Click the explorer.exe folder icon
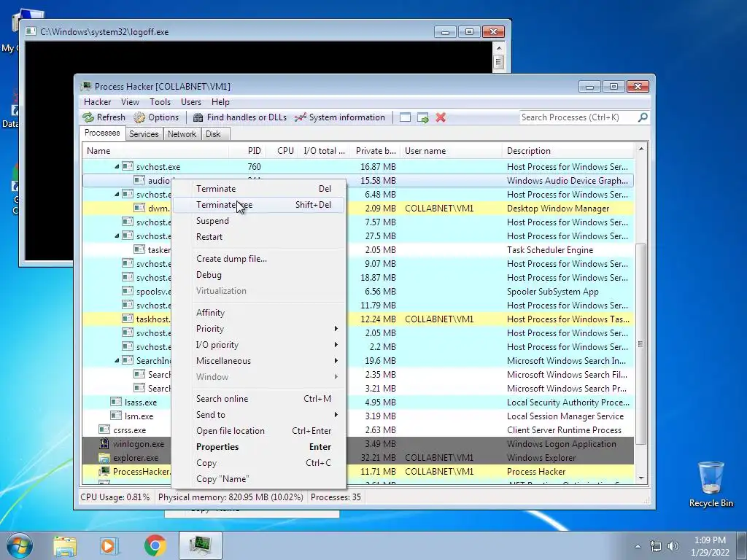 tap(104, 458)
